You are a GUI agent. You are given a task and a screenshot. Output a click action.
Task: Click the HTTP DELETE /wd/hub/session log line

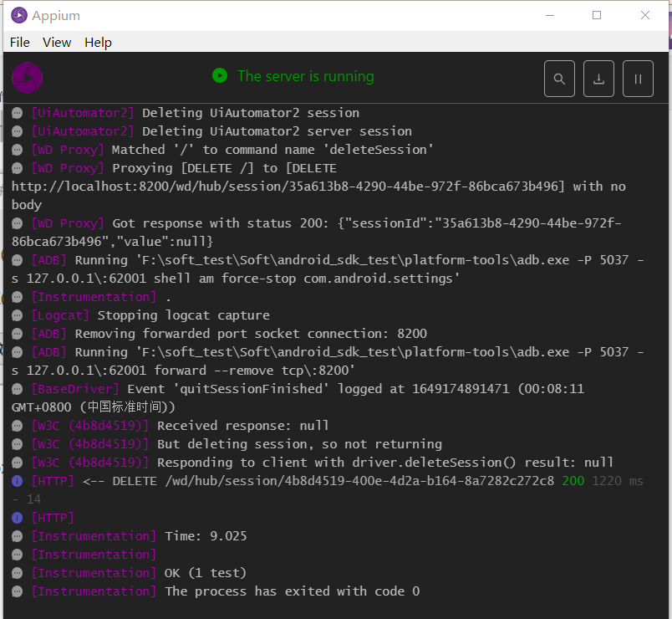(328, 490)
